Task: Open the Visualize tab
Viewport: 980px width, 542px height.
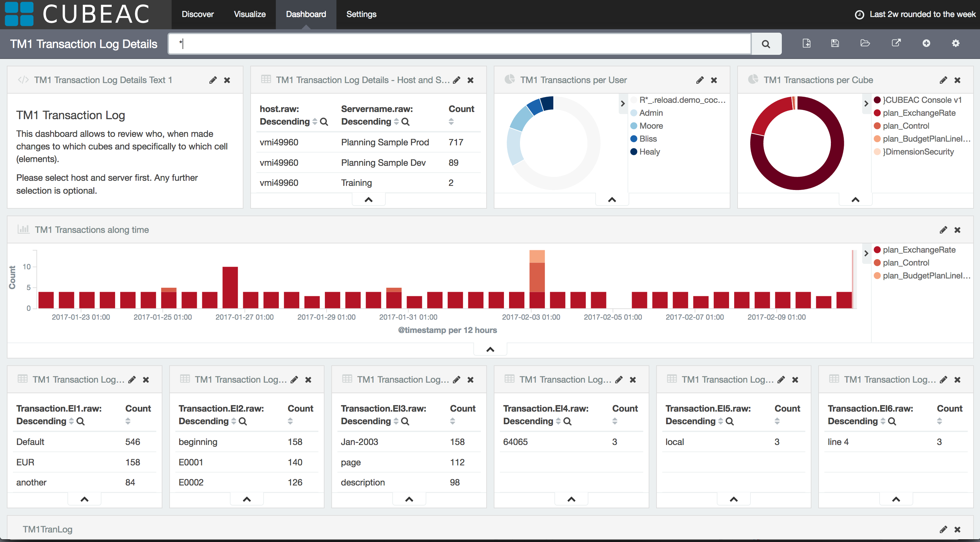Action: click(x=250, y=14)
